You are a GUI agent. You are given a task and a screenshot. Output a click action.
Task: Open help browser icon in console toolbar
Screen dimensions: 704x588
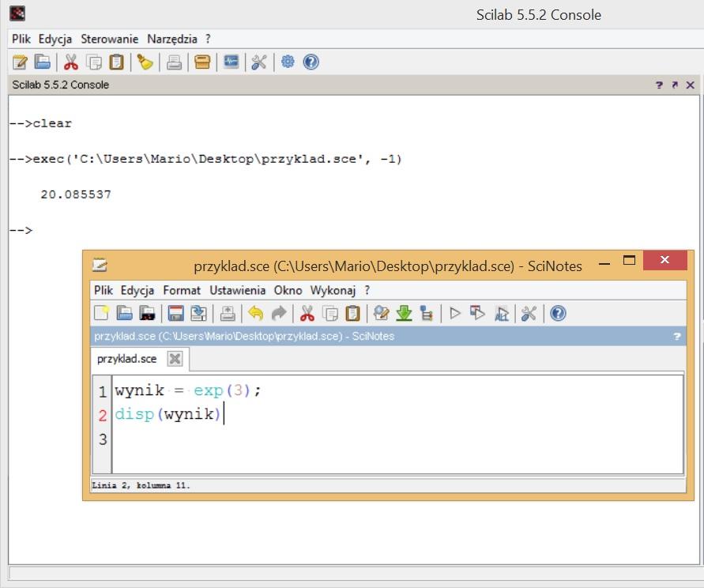coord(311,62)
